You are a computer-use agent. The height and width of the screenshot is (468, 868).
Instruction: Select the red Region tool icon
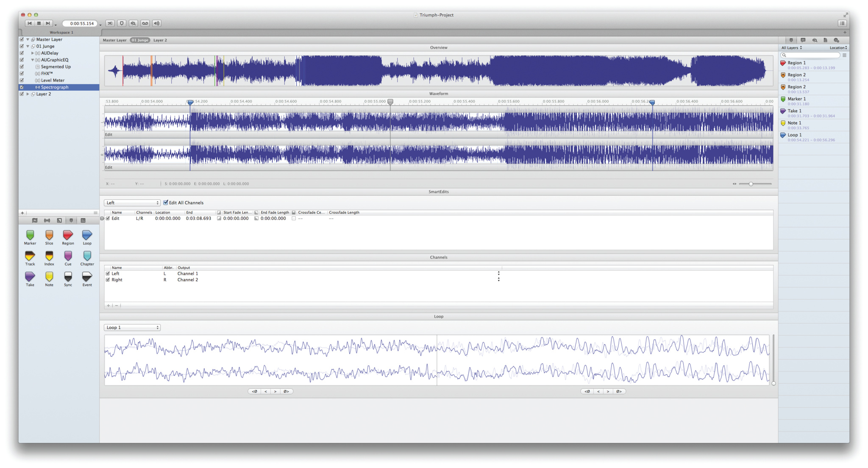click(68, 235)
